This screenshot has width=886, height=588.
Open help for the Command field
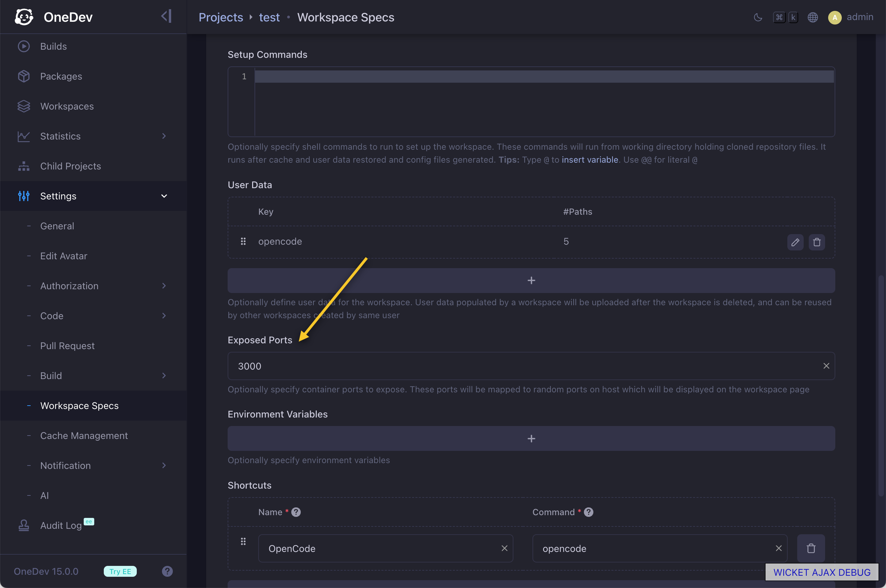pos(588,512)
